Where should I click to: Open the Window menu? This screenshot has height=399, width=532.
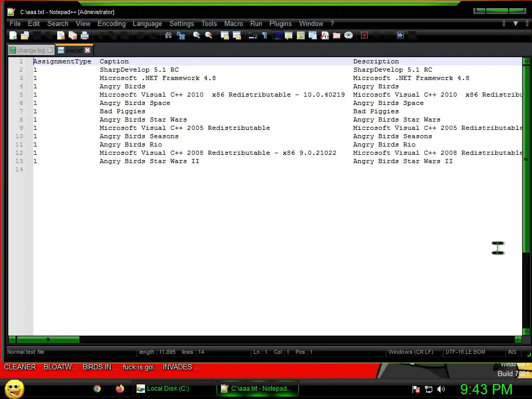click(x=311, y=23)
